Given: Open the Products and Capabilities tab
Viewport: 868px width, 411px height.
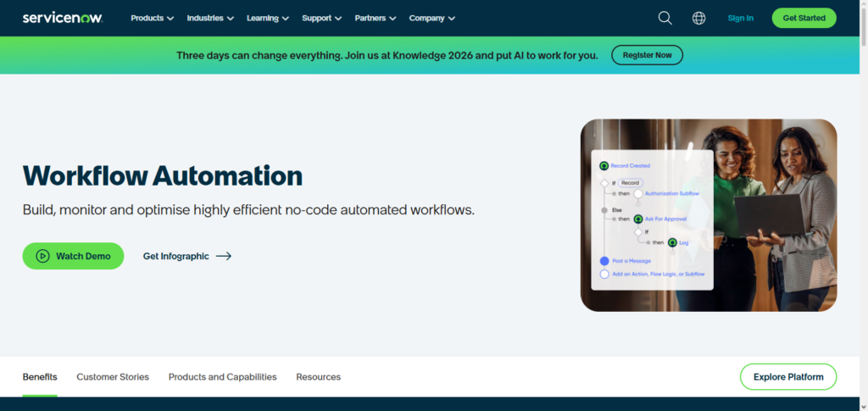Looking at the screenshot, I should coord(223,377).
